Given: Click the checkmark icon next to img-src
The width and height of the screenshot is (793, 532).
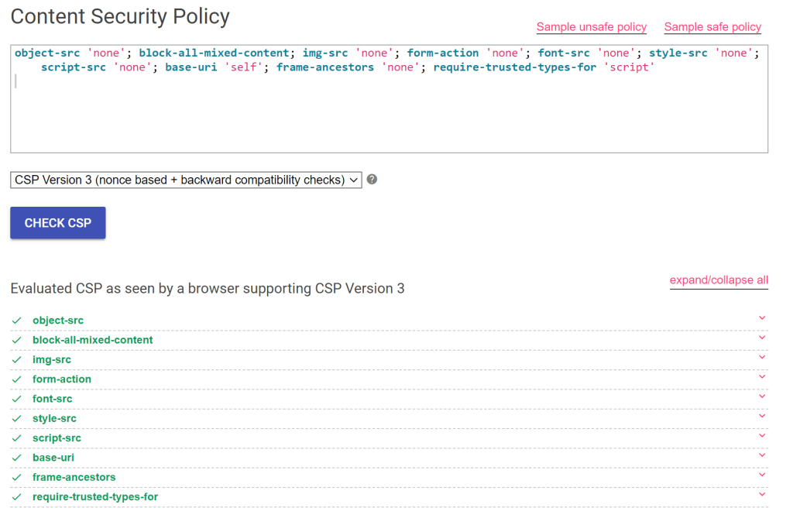Looking at the screenshot, I should [16, 360].
